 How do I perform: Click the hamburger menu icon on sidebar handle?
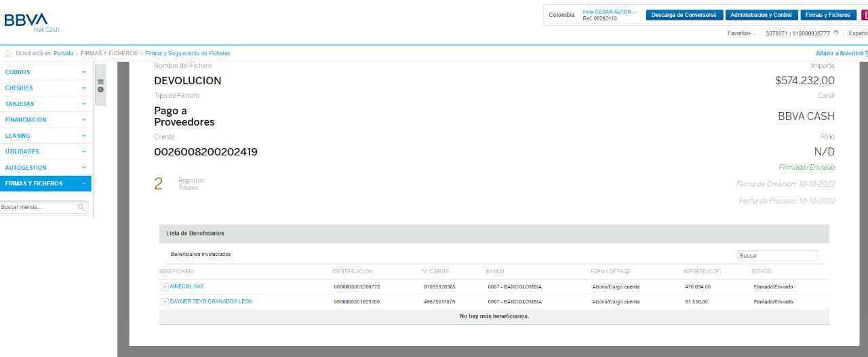coord(100,81)
